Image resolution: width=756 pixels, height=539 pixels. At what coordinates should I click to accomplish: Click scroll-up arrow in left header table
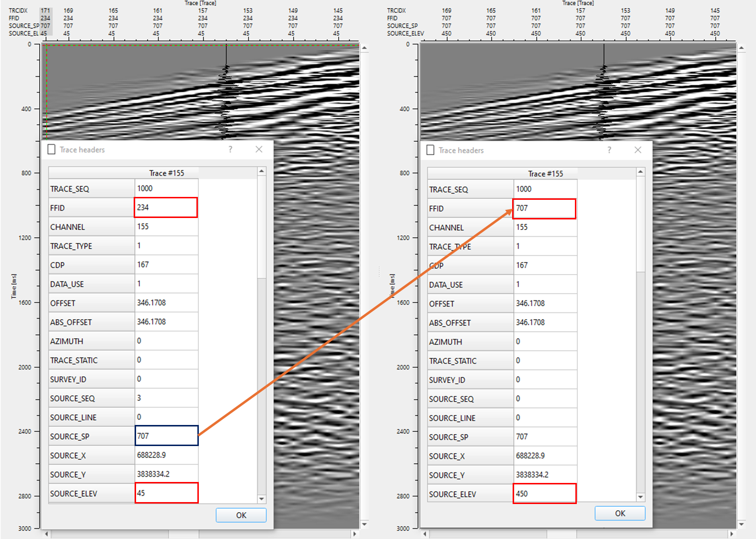tap(262, 171)
